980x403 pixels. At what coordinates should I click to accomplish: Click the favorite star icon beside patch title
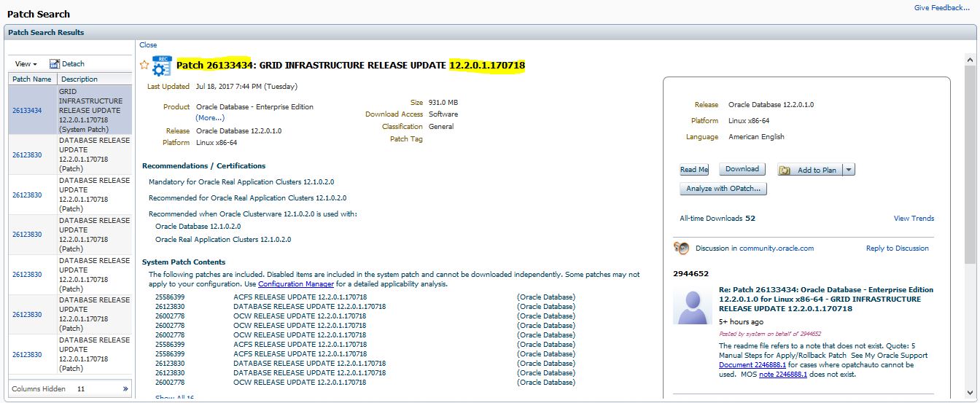point(144,65)
